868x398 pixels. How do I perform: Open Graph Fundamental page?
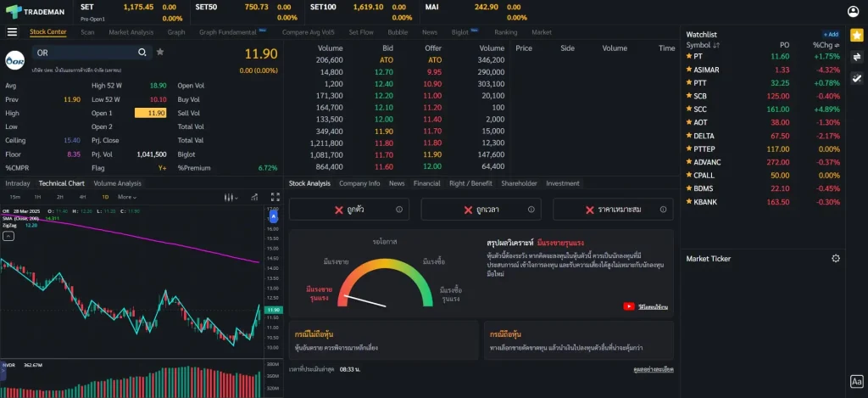[x=227, y=32]
